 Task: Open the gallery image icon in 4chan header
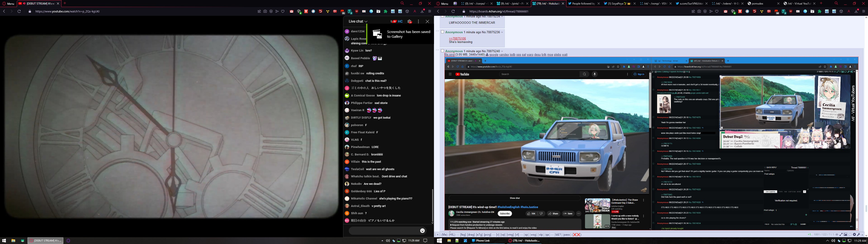[845, 235]
